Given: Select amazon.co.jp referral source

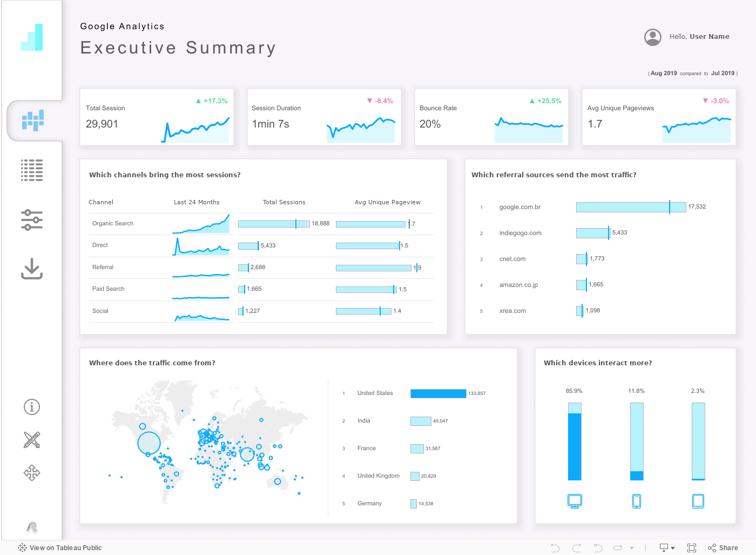Looking at the screenshot, I should coord(518,285).
